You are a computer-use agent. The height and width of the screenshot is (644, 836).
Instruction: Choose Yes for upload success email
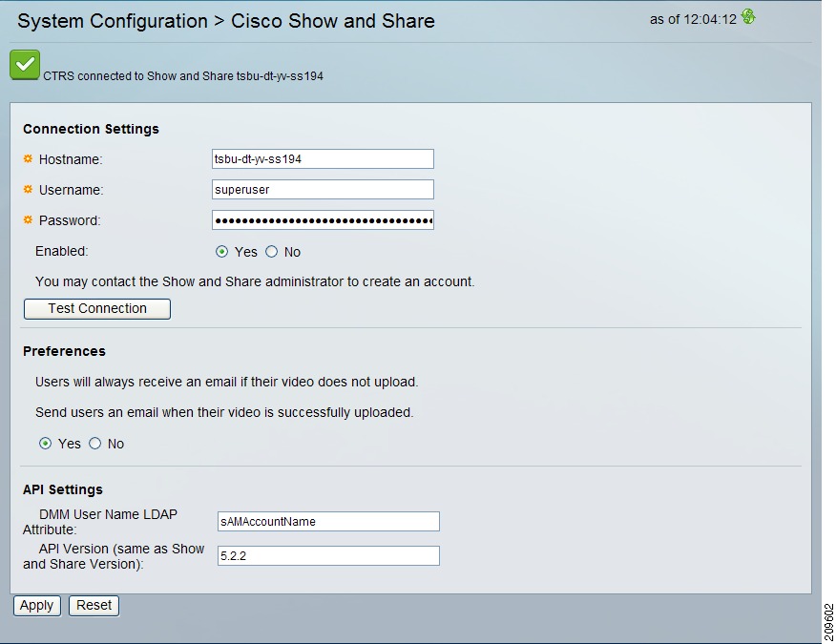(x=45, y=444)
